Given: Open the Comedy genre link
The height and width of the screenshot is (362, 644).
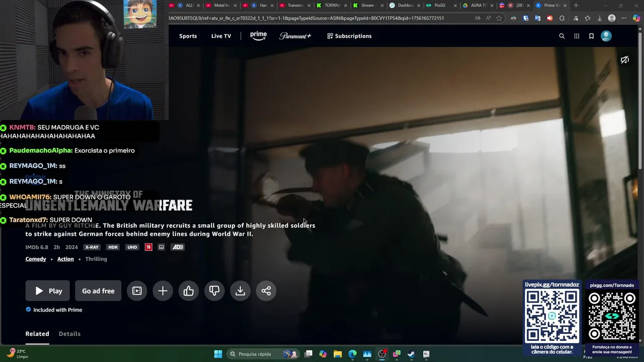Looking at the screenshot, I should coord(36,259).
